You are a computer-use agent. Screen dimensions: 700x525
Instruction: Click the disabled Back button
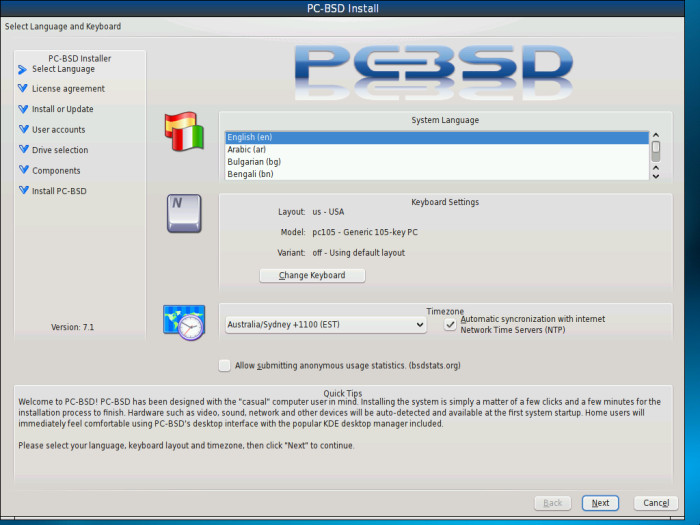pyautogui.click(x=553, y=503)
